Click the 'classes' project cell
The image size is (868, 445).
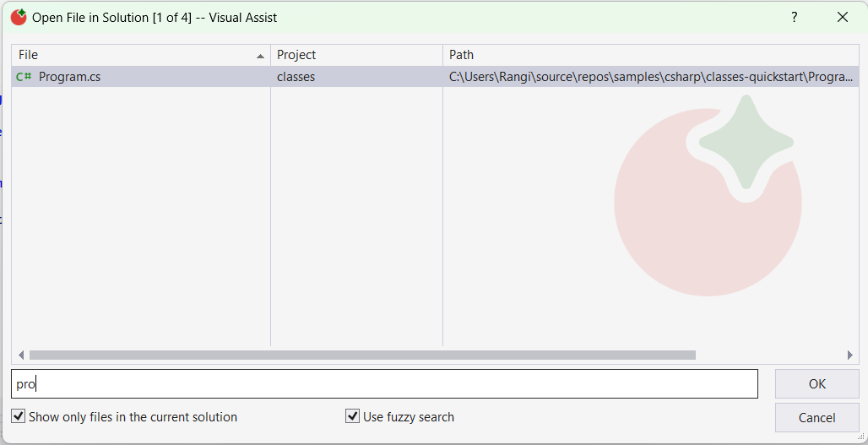tap(296, 77)
